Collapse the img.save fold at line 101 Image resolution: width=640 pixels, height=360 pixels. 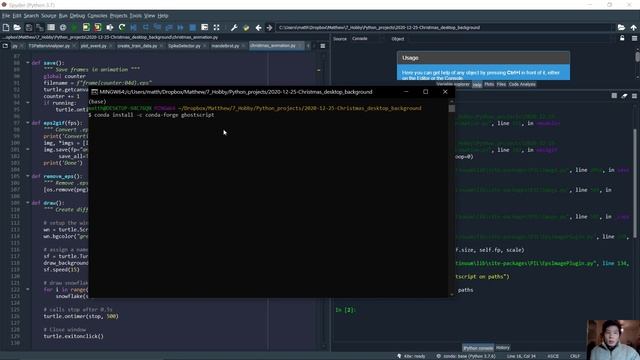click(28, 149)
